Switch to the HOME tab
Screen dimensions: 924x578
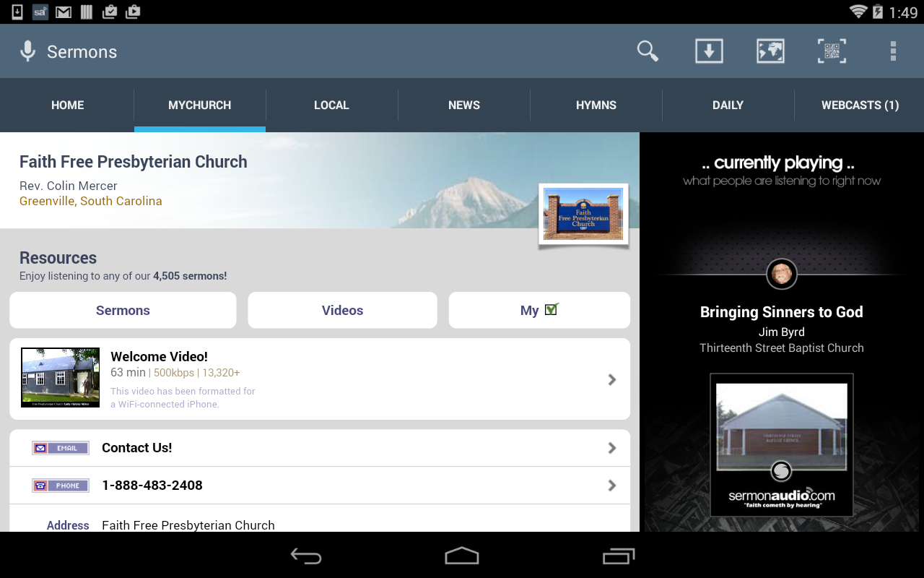pos(68,105)
